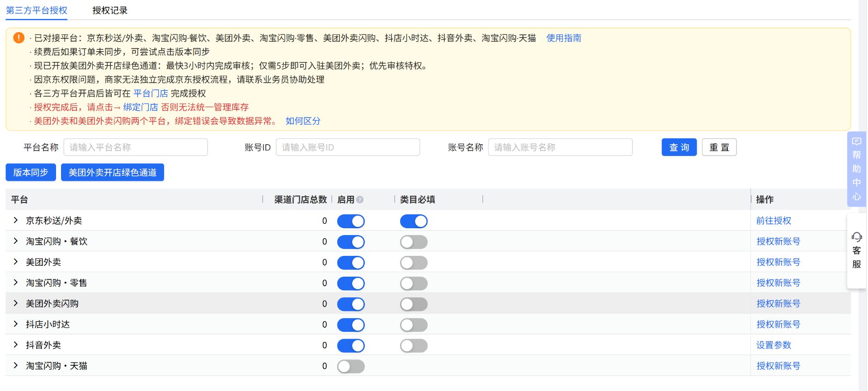Focus the 账号ID input field
Image resolution: width=868 pixels, height=391 pixels.
(348, 147)
